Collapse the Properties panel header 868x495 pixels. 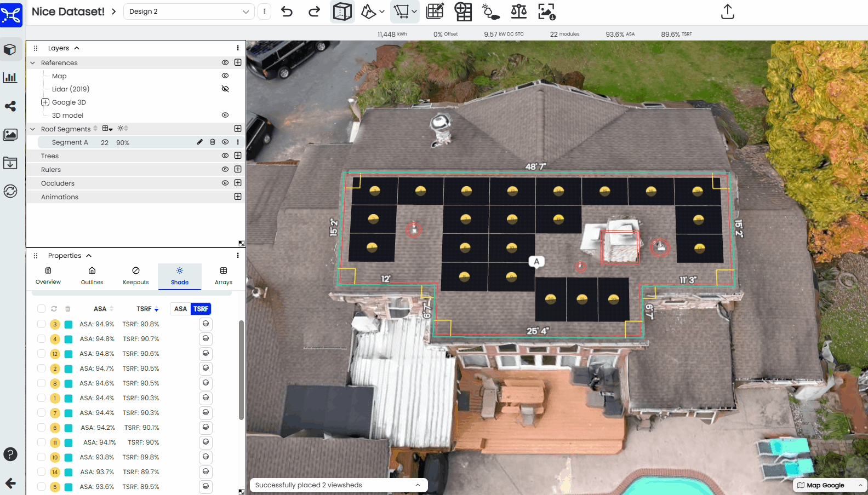89,256
